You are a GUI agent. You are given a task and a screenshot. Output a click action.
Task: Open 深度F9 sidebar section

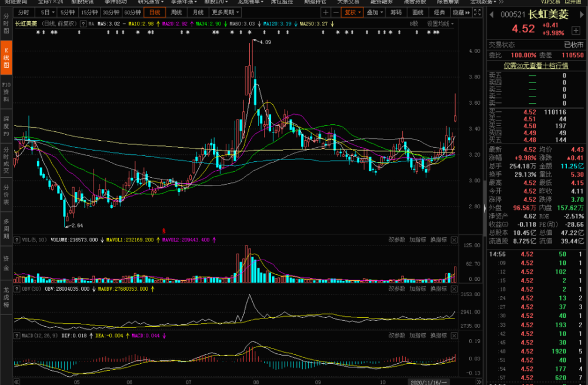coord(6,126)
